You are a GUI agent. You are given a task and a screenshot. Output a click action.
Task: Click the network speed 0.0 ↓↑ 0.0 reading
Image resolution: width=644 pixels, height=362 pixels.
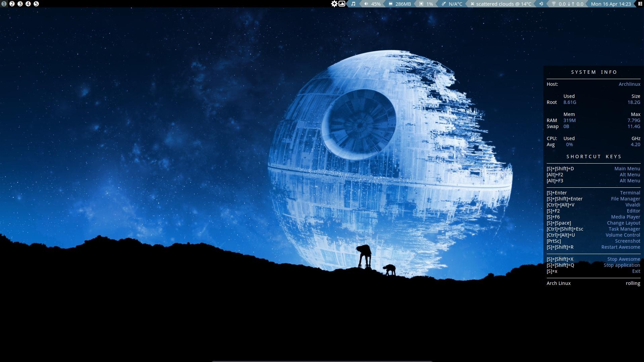[x=571, y=4]
